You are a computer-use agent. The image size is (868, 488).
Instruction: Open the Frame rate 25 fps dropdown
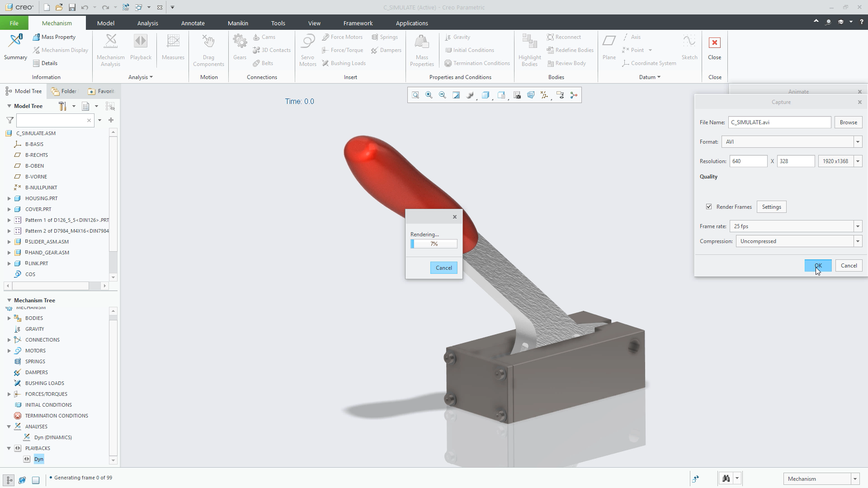[x=857, y=226]
